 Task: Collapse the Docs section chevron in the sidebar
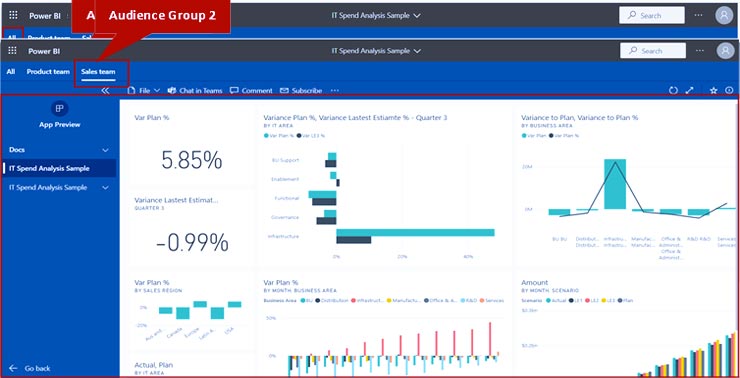coord(106,150)
